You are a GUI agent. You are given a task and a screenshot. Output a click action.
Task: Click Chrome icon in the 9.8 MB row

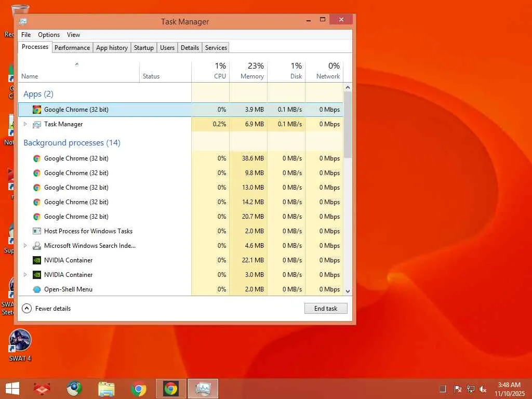click(x=37, y=173)
